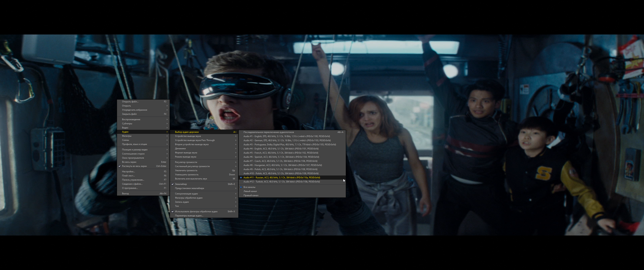This screenshot has height=270, width=644.
Task: Open the "Тон" submenu
Action: [204, 206]
